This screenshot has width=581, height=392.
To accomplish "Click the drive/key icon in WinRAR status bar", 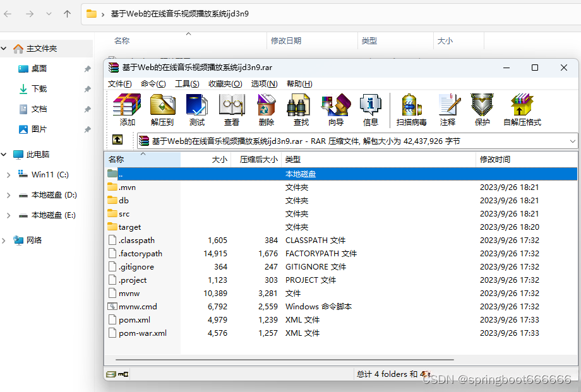I will pos(117,374).
